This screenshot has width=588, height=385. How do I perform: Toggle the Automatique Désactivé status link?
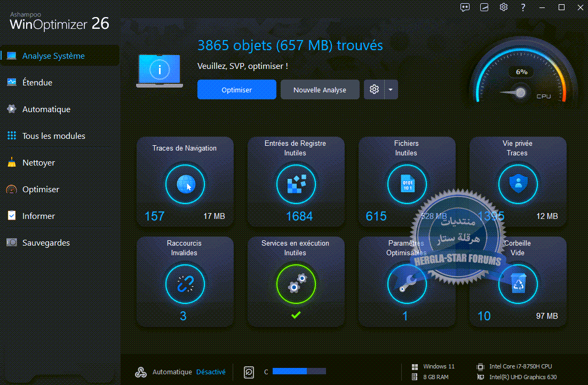point(211,372)
